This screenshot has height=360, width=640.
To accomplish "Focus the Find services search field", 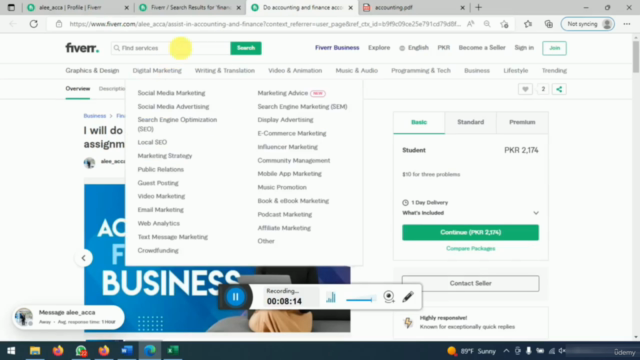I will (171, 48).
